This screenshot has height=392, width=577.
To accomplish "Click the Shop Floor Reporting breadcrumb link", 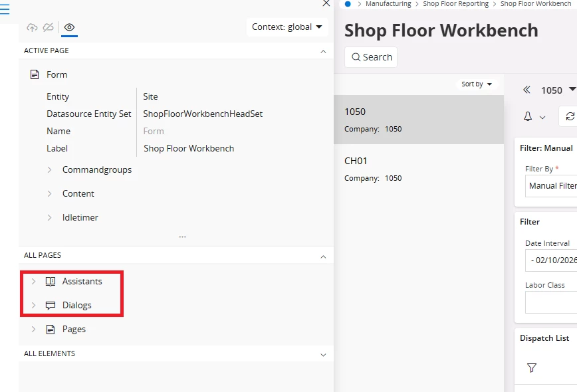I will click(455, 4).
